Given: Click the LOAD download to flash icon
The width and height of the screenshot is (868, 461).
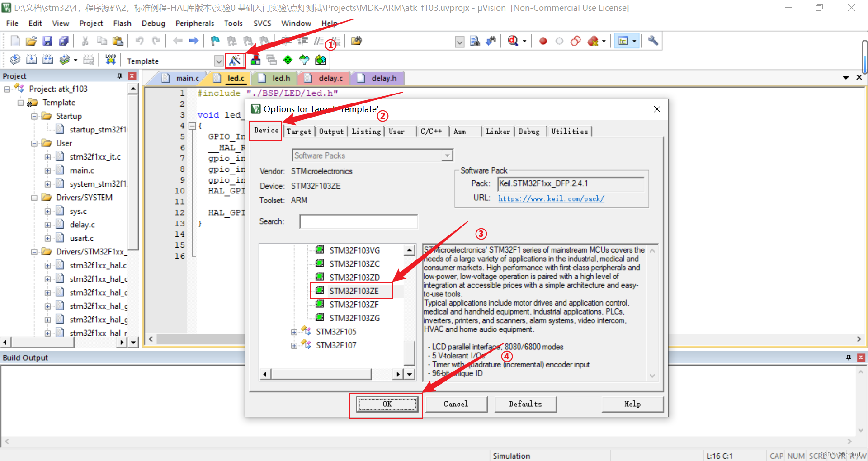Looking at the screenshot, I should [110, 60].
